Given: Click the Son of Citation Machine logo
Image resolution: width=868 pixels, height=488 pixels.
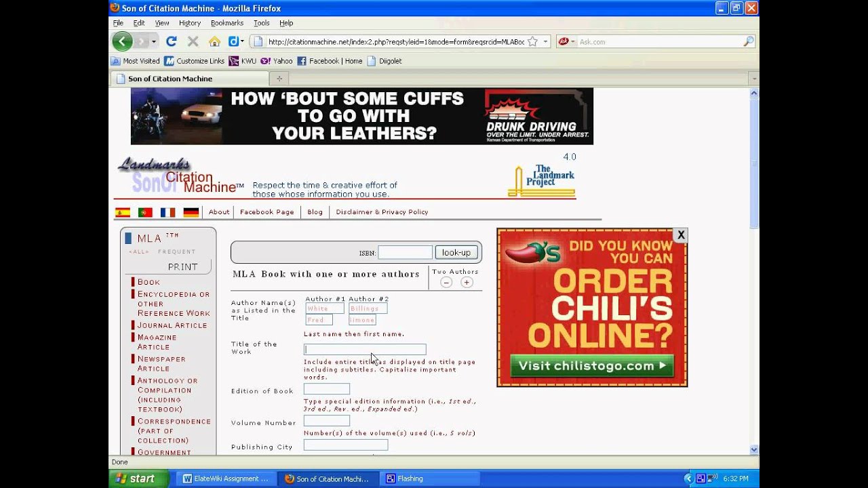Looking at the screenshot, I should pos(181,176).
